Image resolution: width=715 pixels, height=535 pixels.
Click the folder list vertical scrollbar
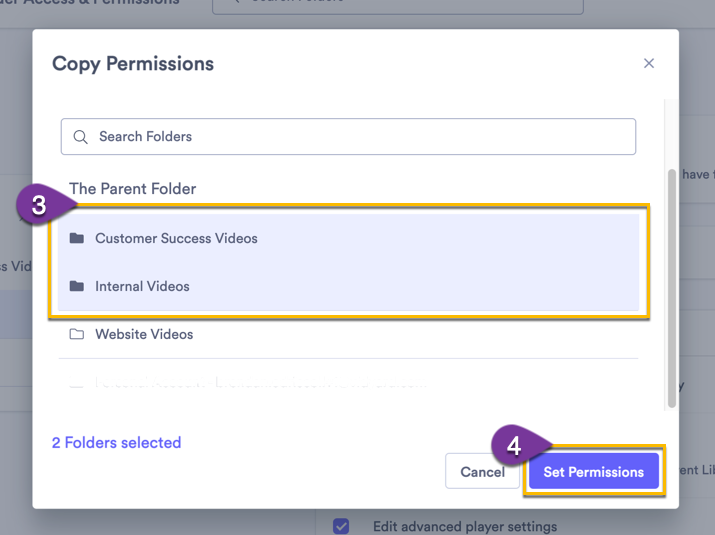tap(671, 288)
